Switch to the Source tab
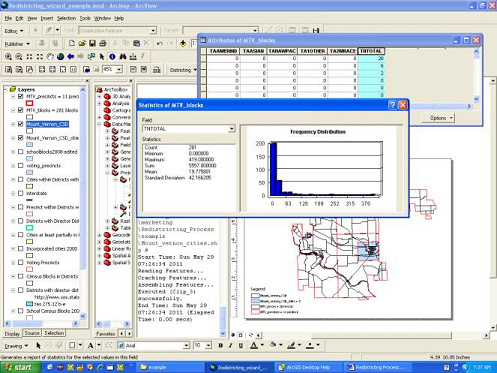 tap(32, 333)
